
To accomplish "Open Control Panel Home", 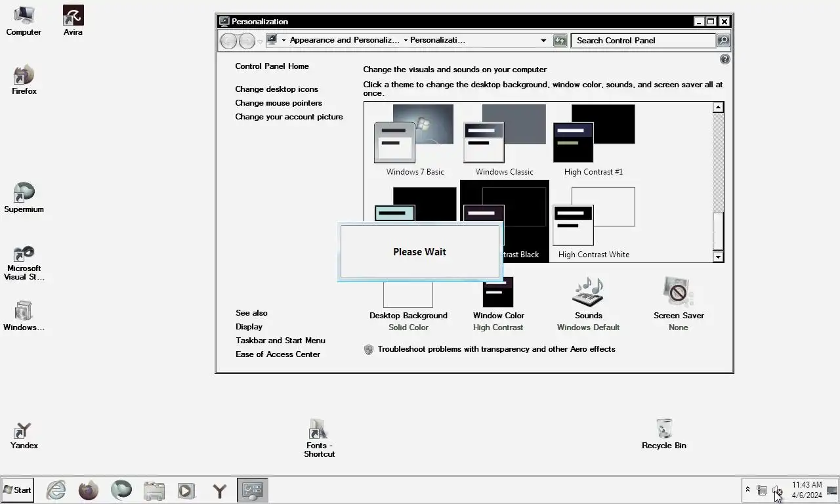I will (x=272, y=66).
